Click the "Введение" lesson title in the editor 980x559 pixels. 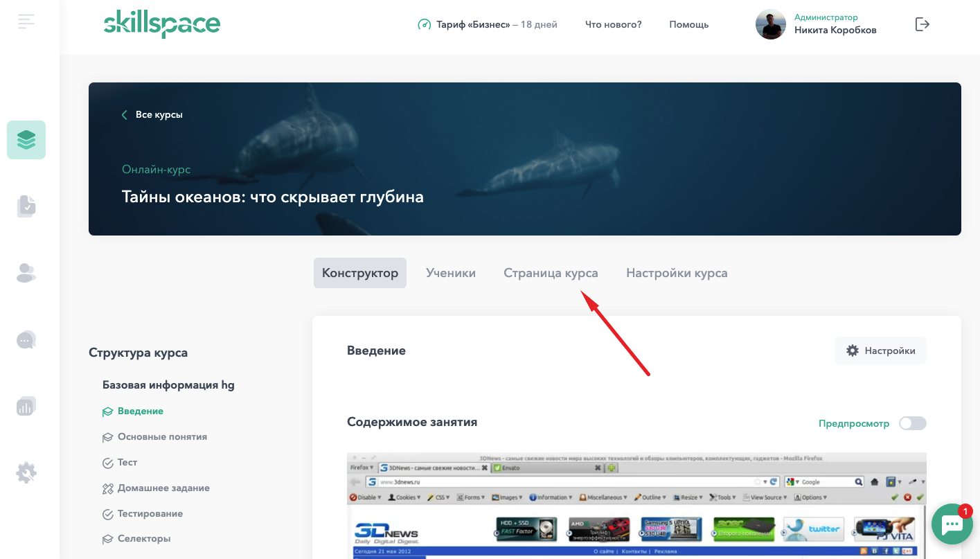point(376,351)
